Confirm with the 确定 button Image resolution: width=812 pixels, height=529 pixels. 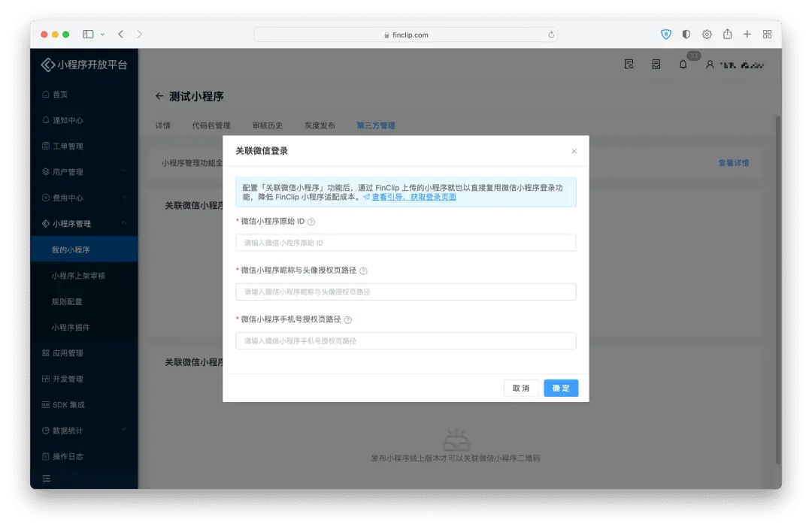click(561, 388)
